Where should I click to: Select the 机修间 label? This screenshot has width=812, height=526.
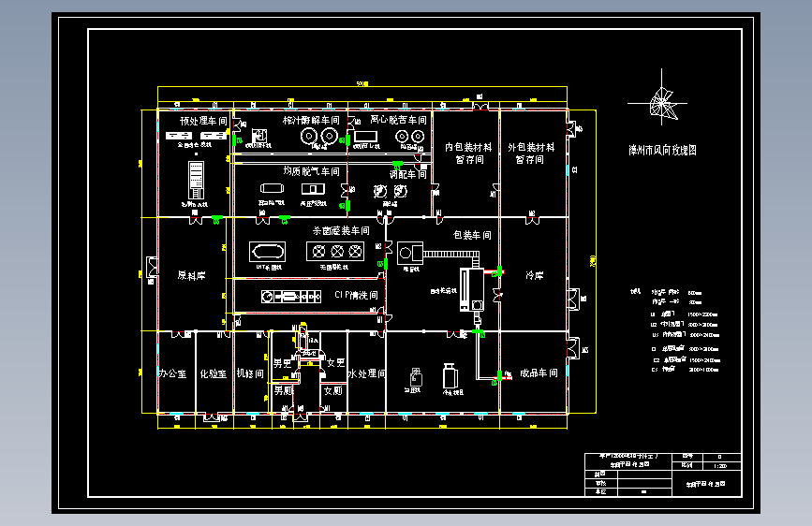250,373
